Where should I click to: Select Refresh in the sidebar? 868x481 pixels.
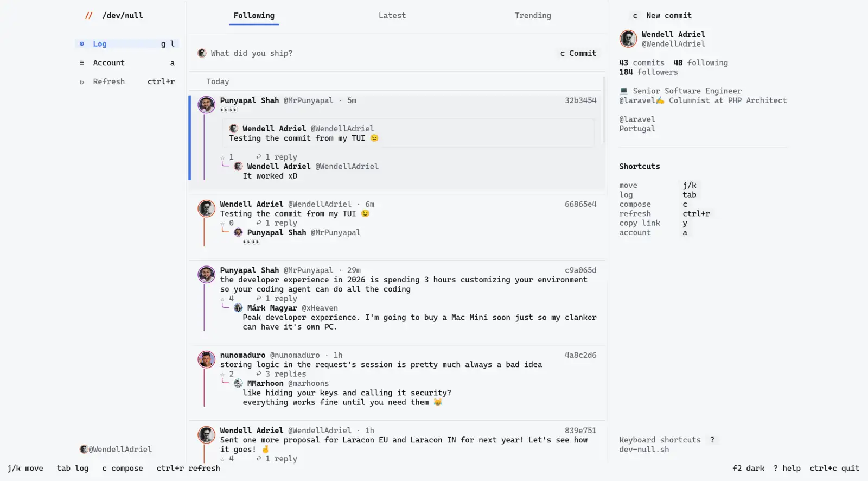[127, 82]
